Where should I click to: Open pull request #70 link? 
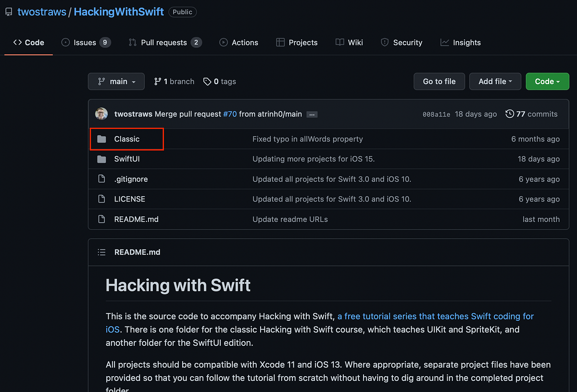click(x=230, y=114)
